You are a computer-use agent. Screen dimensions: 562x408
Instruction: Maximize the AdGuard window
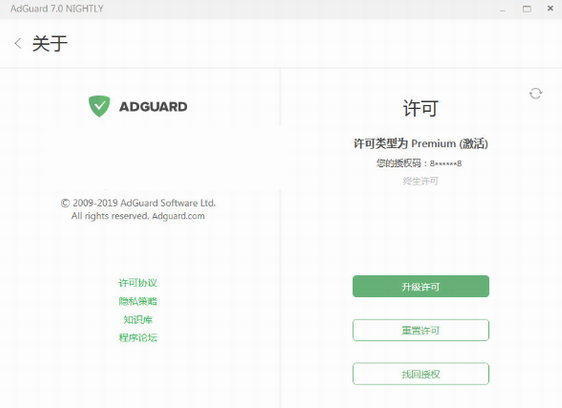point(527,9)
